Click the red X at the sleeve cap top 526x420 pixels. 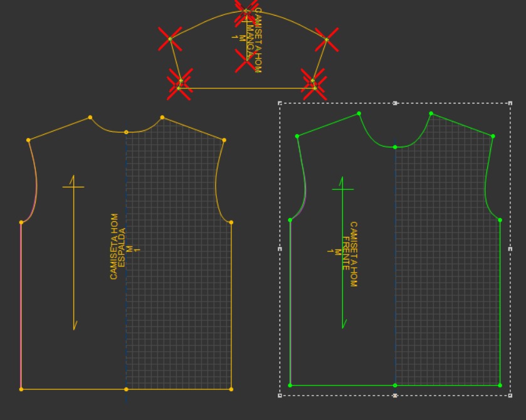tap(246, 11)
